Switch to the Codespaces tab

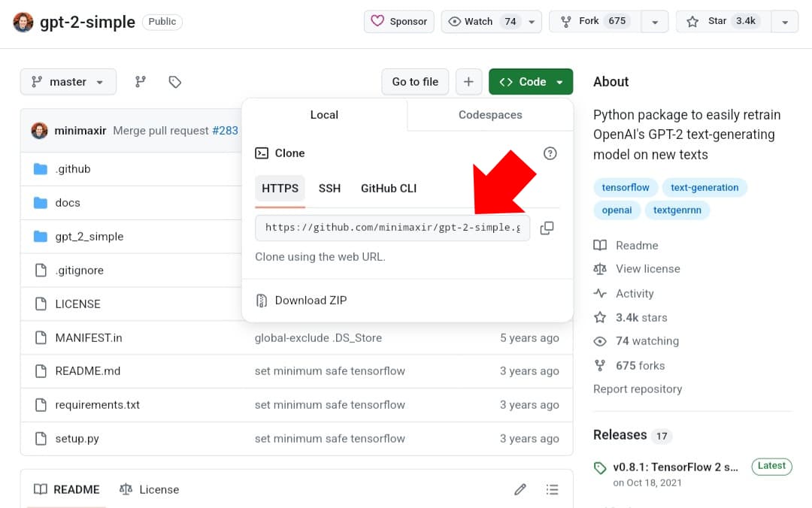[x=490, y=115]
